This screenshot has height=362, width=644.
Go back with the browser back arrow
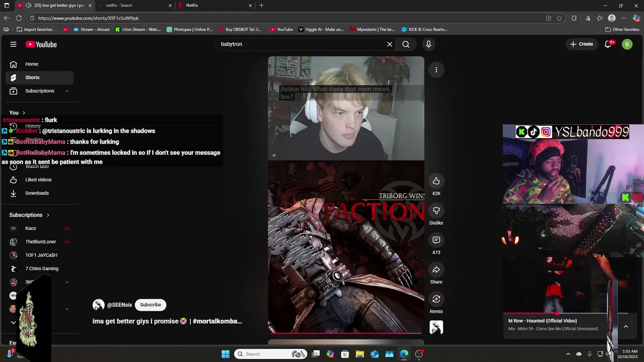(7, 18)
